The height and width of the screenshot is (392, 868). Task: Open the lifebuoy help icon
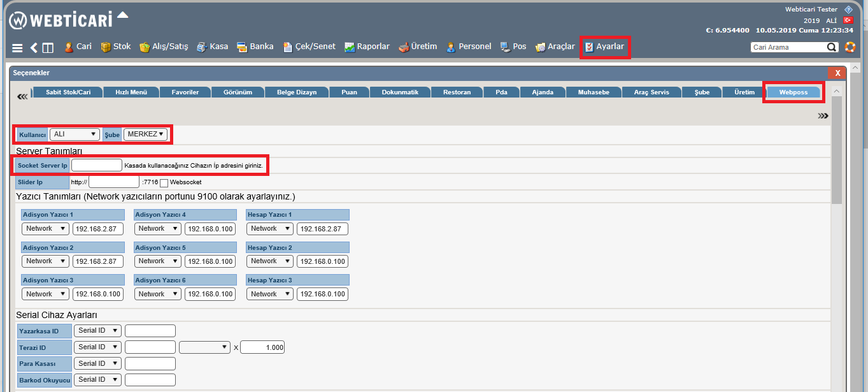pyautogui.click(x=850, y=47)
